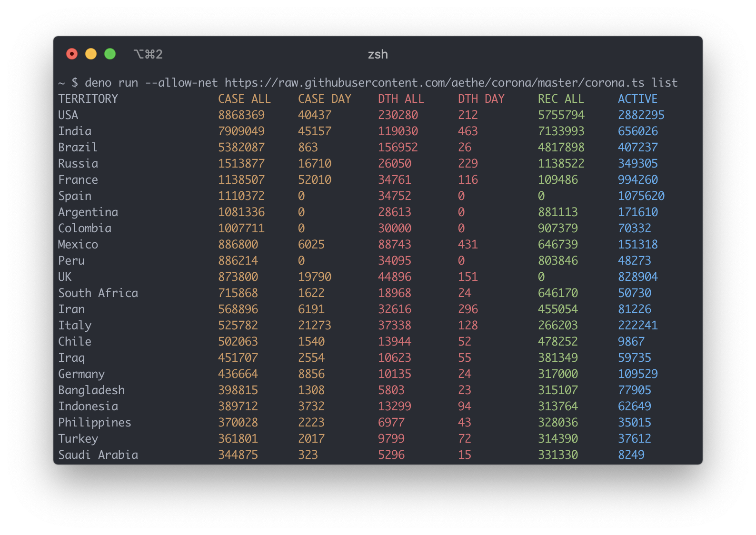Click Spain active cases value 1075620
Image resolution: width=756 pixels, height=535 pixels.
641,196
